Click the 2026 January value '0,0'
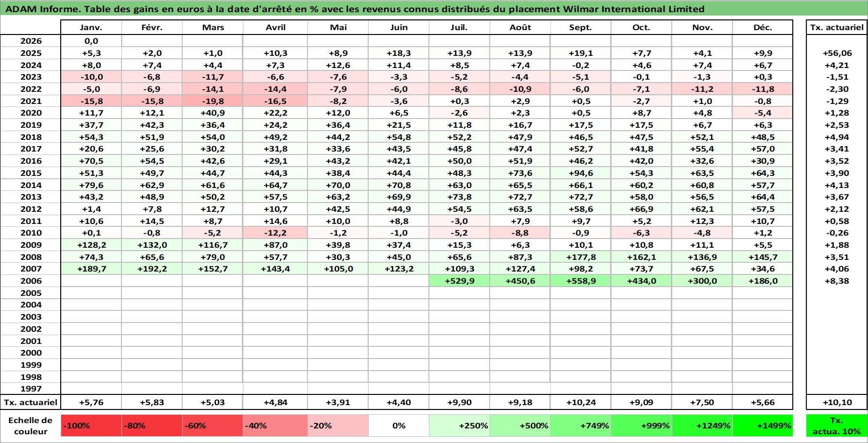This screenshot has width=868, height=443. pyautogui.click(x=91, y=41)
